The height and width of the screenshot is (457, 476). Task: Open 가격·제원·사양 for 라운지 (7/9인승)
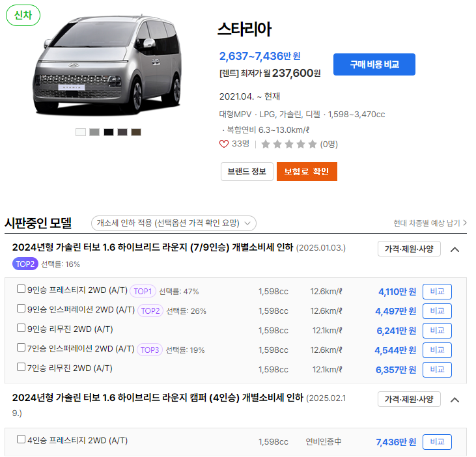tap(409, 249)
